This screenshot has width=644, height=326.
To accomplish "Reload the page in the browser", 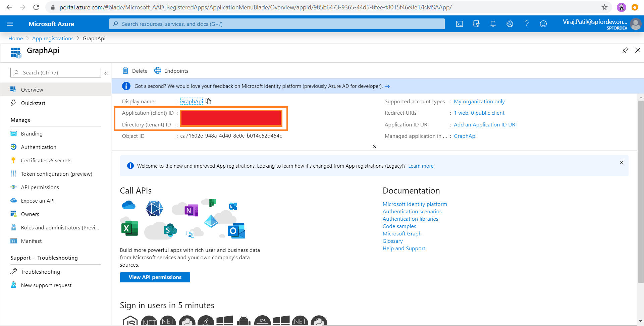I will [x=36, y=7].
